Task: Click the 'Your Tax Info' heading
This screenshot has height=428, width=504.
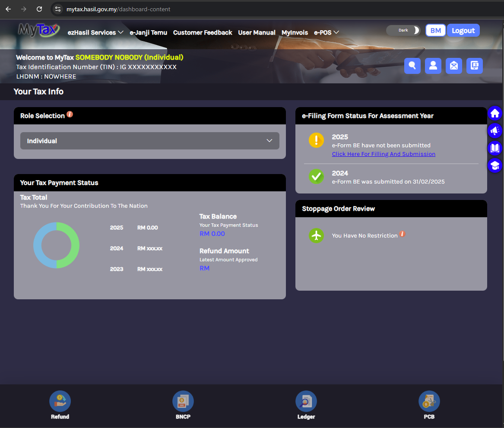Action: coord(38,92)
